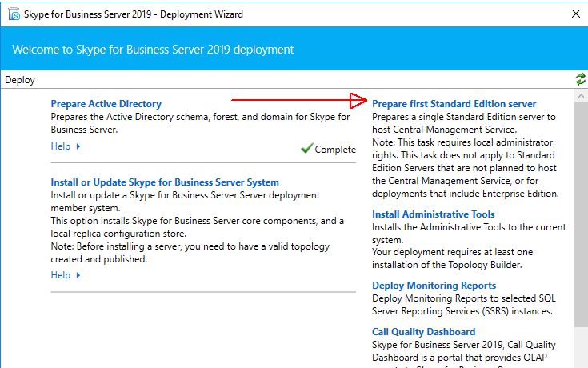Image resolution: width=588 pixels, height=368 pixels.
Task: Click the Skype Deployment Wizard title icon
Action: pyautogui.click(x=14, y=14)
